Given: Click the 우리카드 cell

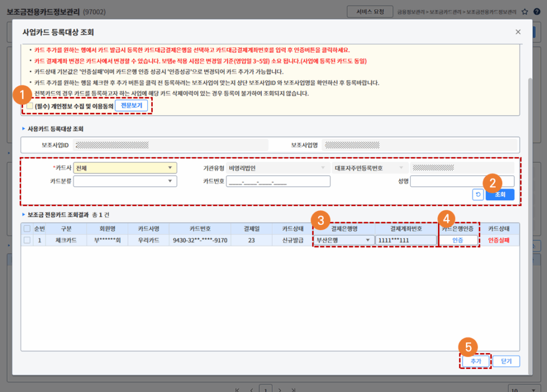Looking at the screenshot, I should coord(149,240).
